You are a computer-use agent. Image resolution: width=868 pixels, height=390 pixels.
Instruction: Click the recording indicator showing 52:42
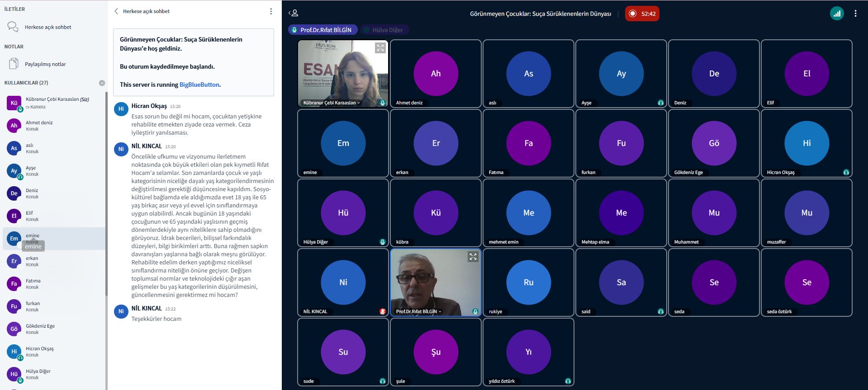642,14
